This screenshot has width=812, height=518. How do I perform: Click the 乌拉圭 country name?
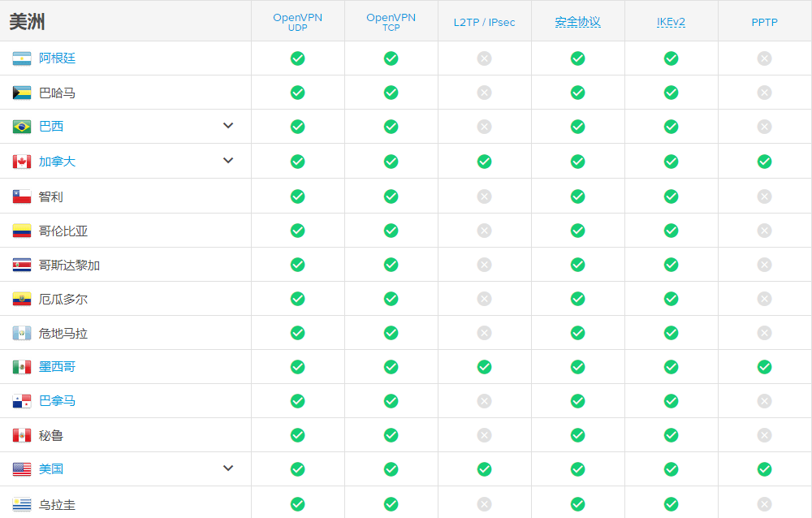tap(57, 504)
